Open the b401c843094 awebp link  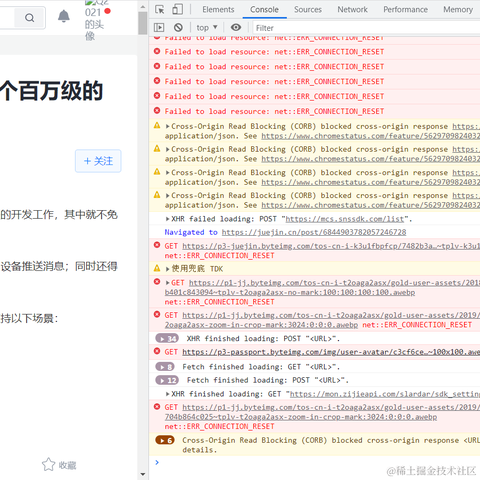click(290, 292)
